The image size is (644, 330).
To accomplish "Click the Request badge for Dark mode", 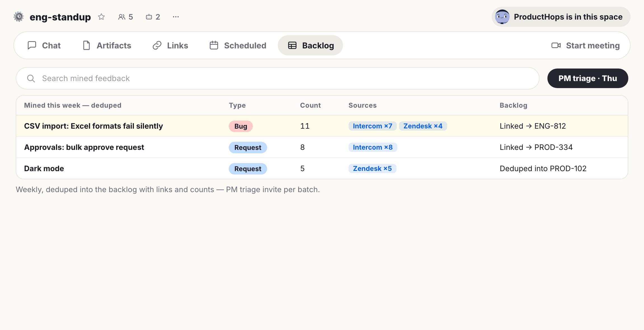I will point(248,169).
